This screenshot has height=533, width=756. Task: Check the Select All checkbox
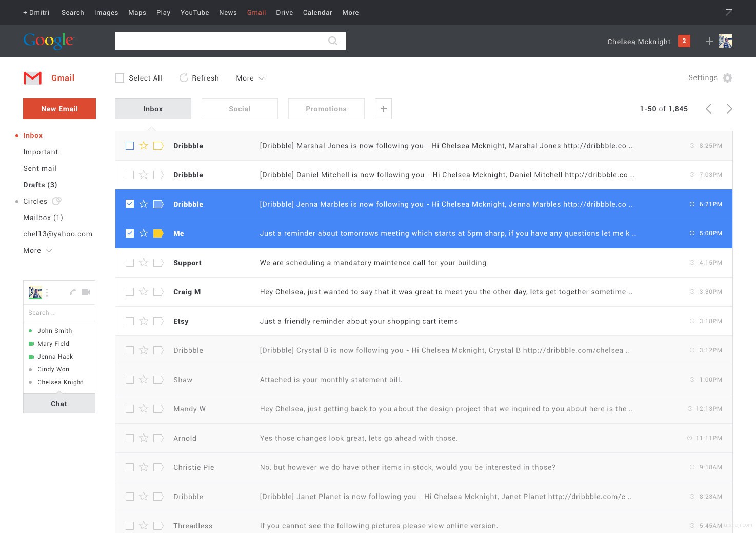(120, 78)
